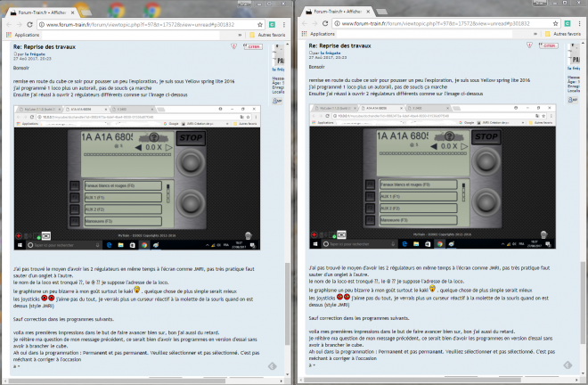
Task: Report the post with the right exclamation icon
Action: coord(529,45)
